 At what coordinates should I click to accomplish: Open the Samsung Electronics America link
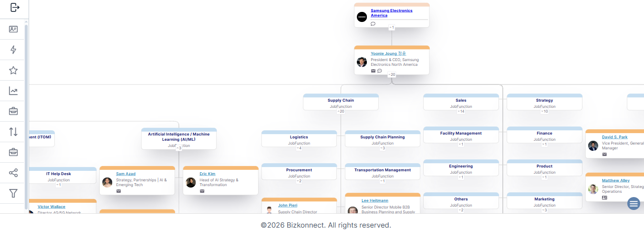(x=392, y=13)
